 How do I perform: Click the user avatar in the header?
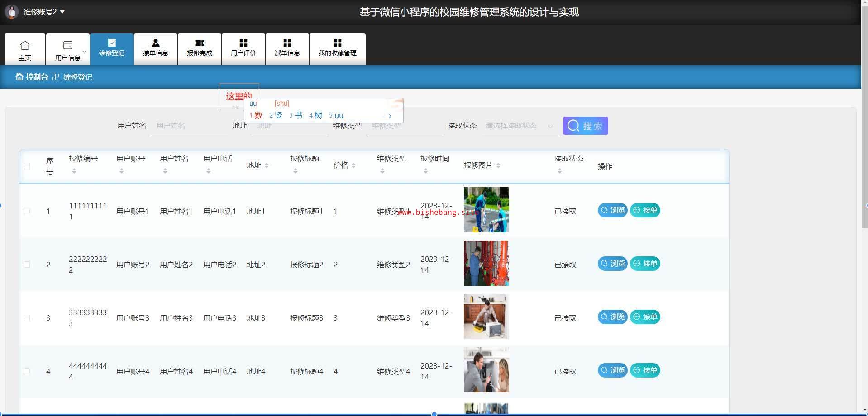(12, 12)
